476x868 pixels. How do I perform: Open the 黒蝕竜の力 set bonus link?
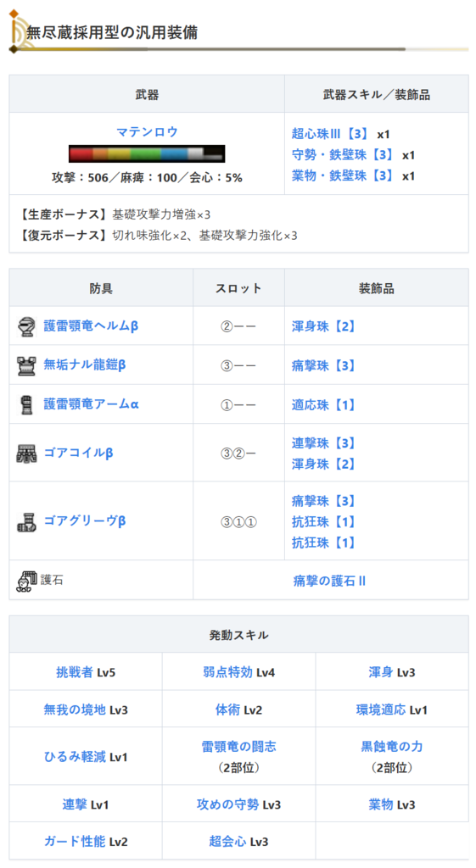pos(392,747)
